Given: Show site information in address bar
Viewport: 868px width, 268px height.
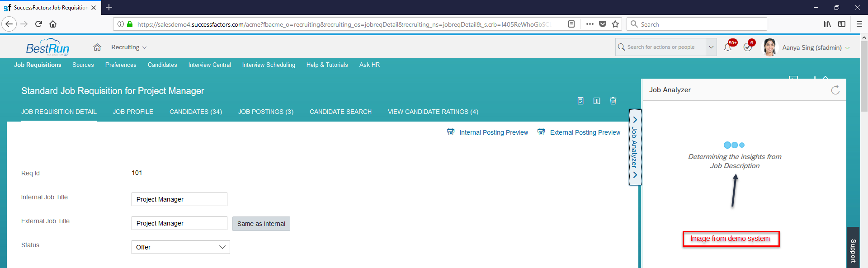Looking at the screenshot, I should 121,24.
